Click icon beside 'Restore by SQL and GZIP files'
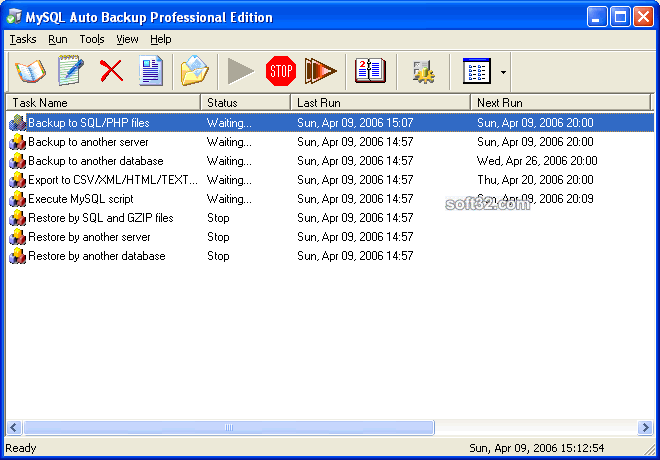Viewport: 660px width, 460px height. tap(17, 218)
